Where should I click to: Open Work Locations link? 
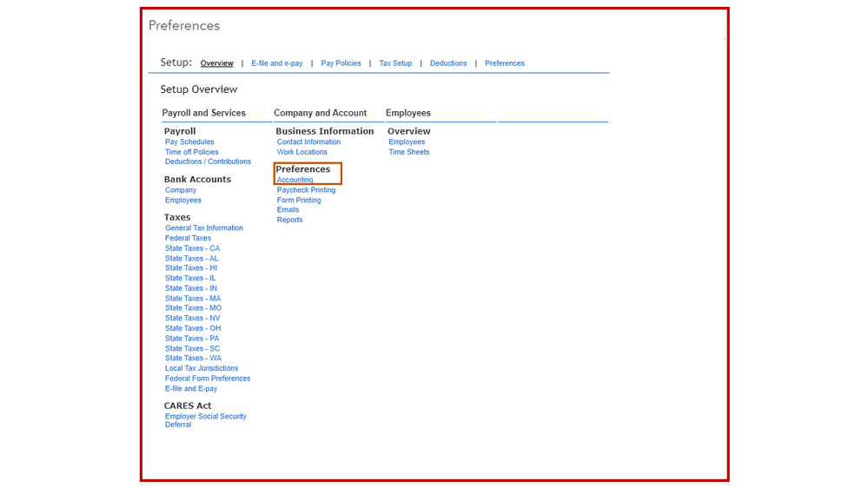pos(301,152)
